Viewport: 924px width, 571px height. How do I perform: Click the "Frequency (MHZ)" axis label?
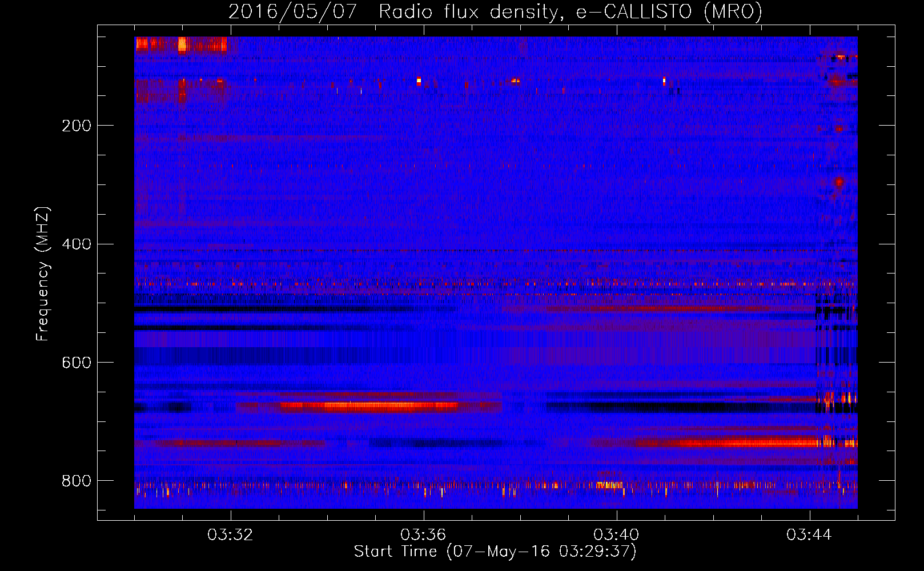[43, 274]
